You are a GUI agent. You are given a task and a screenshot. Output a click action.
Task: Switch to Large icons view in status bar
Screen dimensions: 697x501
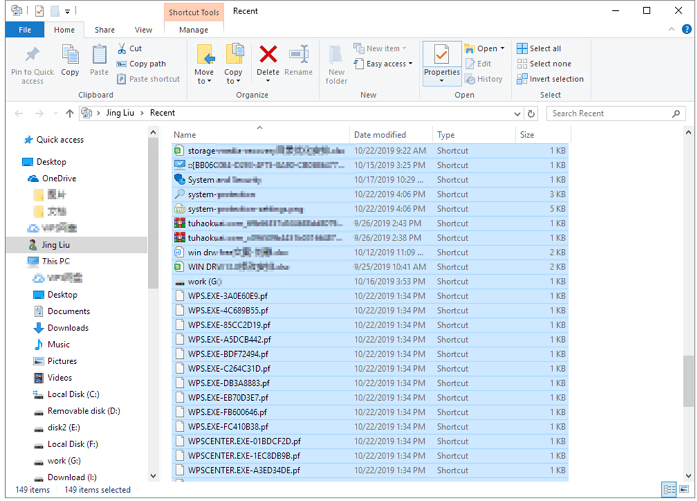click(684, 489)
